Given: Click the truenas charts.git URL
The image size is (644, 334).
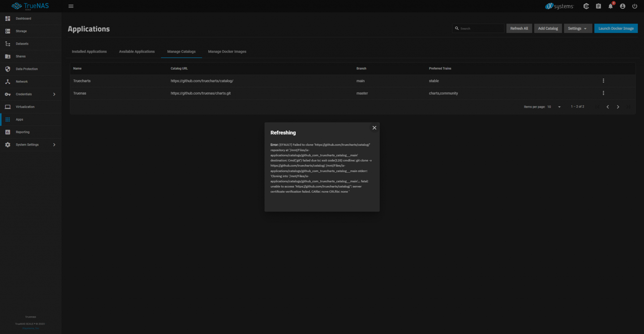Looking at the screenshot, I should pyautogui.click(x=201, y=93).
